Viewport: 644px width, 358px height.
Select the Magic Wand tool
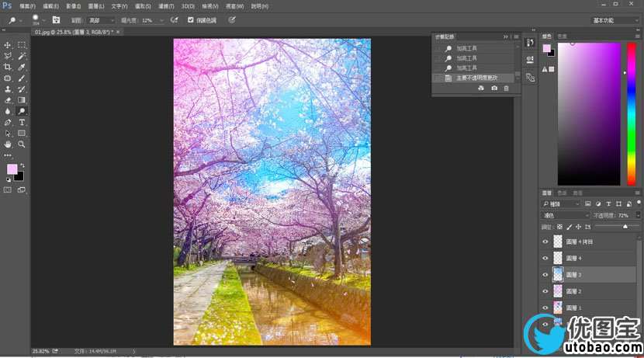pyautogui.click(x=22, y=56)
